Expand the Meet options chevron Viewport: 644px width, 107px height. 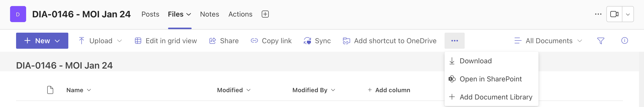point(628,14)
